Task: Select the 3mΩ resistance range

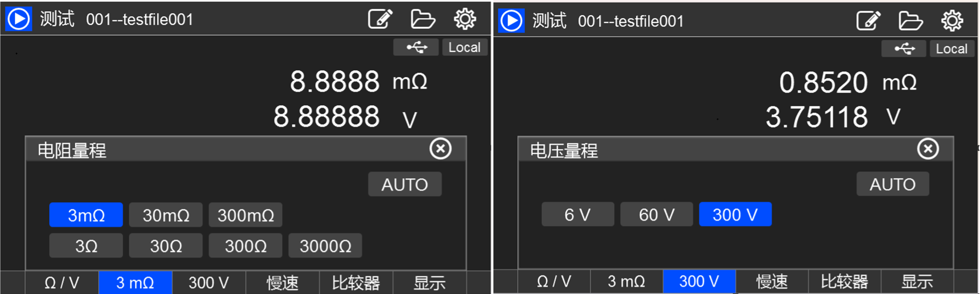Action: click(x=86, y=215)
